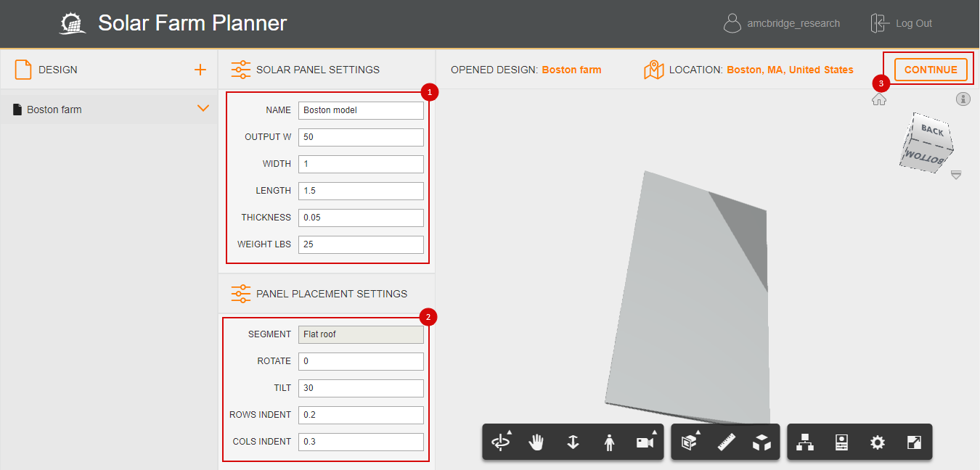This screenshot has height=470, width=980.
Task: Click the settings gear in the viewport toolbar
Action: pos(878,442)
